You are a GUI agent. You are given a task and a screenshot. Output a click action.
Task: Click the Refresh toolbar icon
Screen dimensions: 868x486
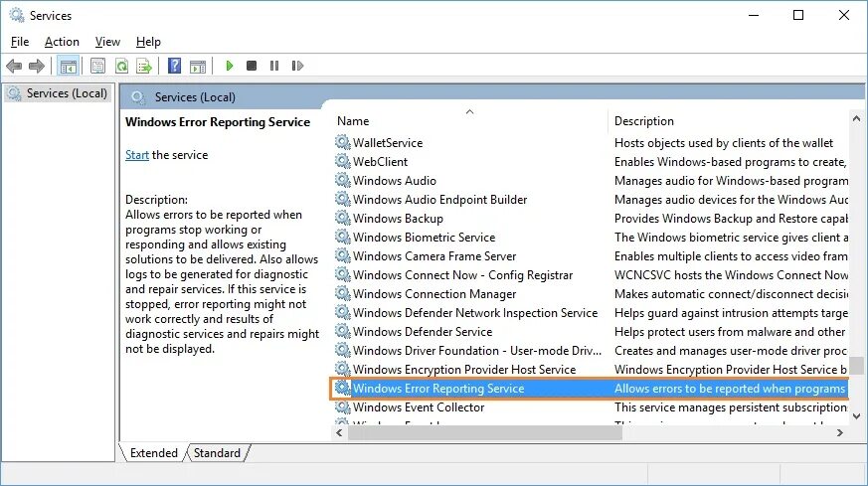(x=121, y=67)
